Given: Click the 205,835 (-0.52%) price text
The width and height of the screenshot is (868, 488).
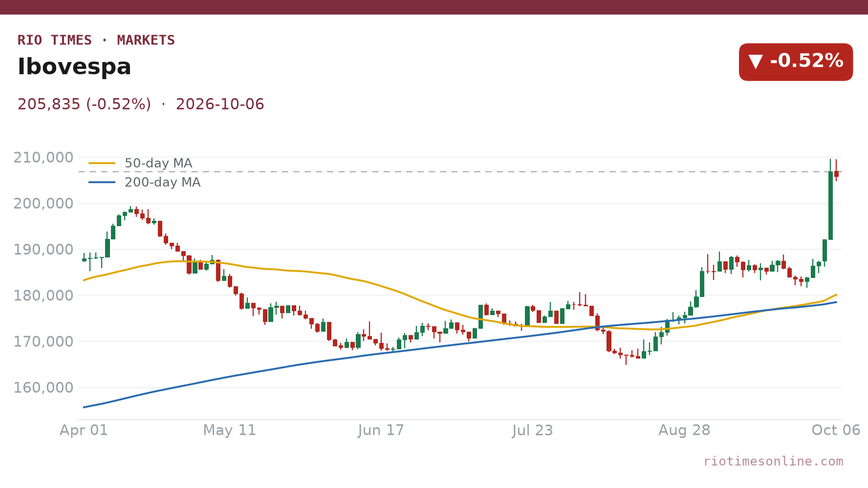Looking at the screenshot, I should coord(84,105).
